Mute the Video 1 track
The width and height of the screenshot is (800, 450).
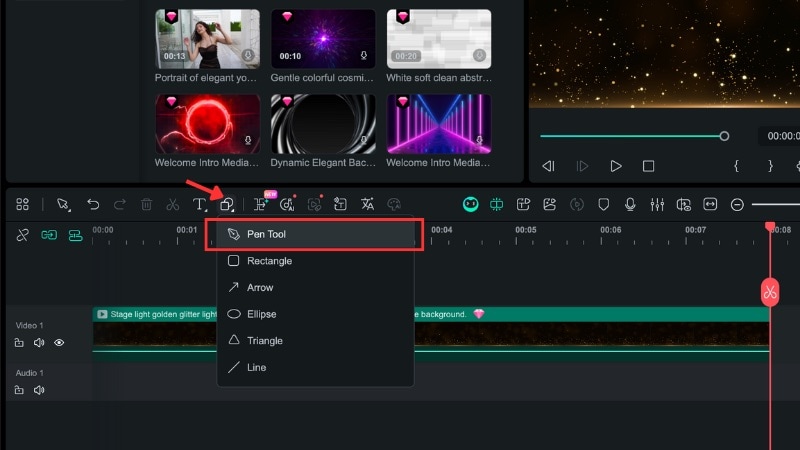pos(39,342)
